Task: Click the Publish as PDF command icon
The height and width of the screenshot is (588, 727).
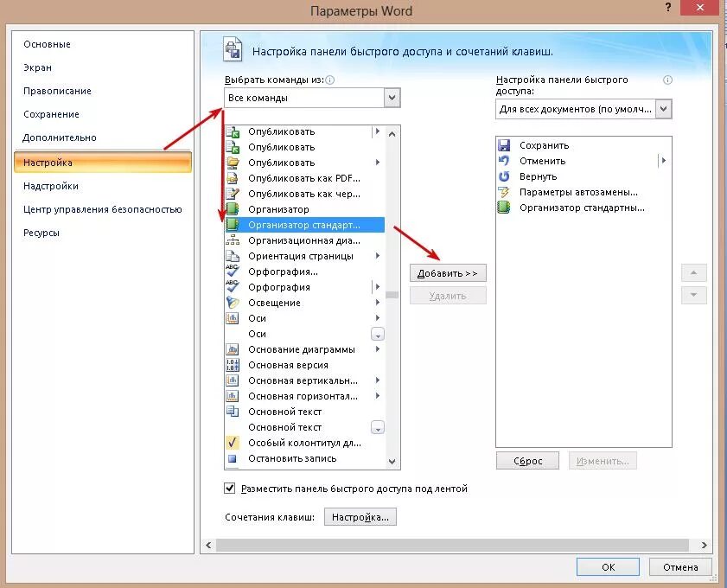Action: point(233,178)
